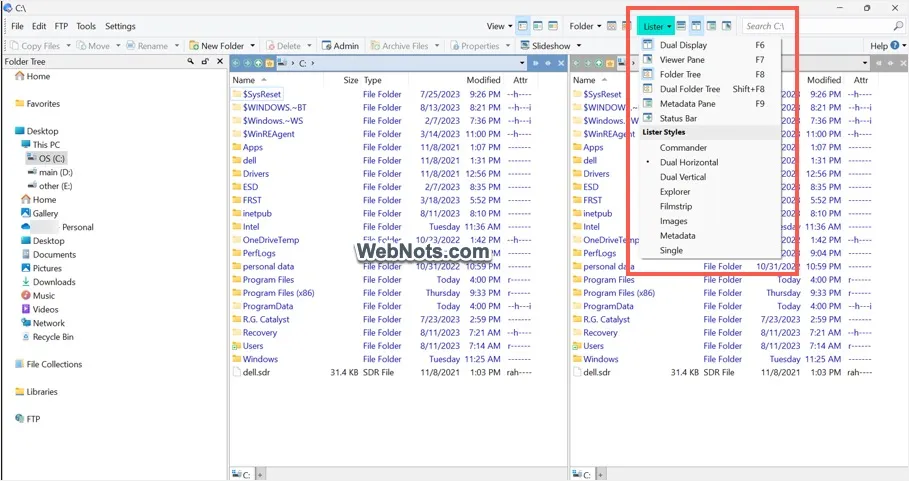Click the lock icon in Folder Tree header

click(x=204, y=62)
